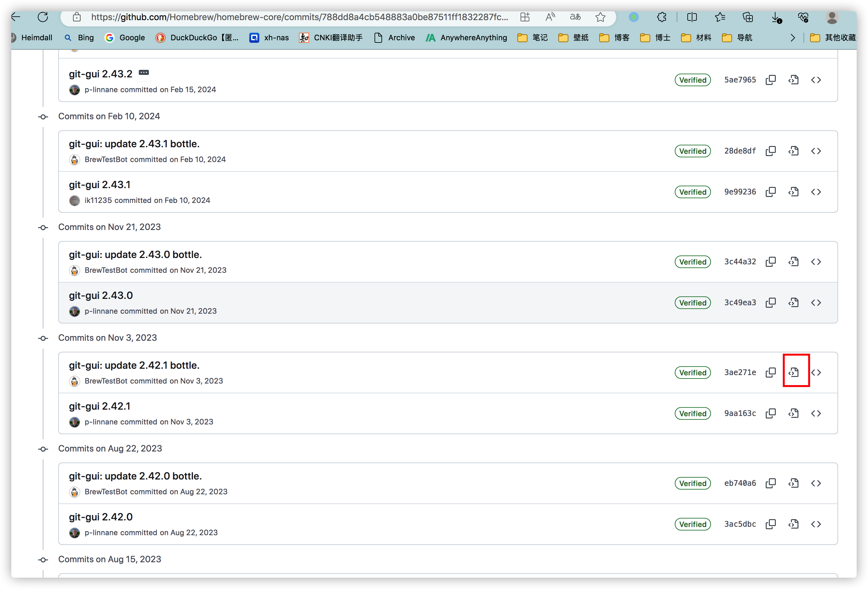Copy full SHA for commit 9e99236

pyautogui.click(x=770, y=192)
